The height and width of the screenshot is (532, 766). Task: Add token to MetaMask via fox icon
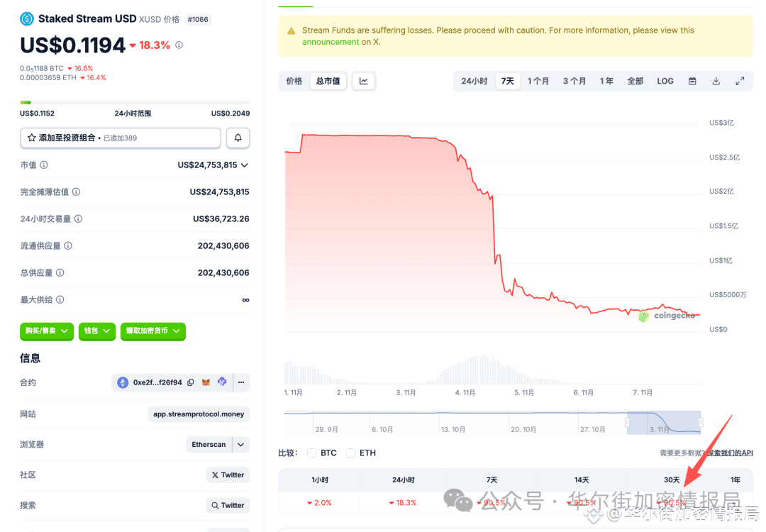(206, 382)
